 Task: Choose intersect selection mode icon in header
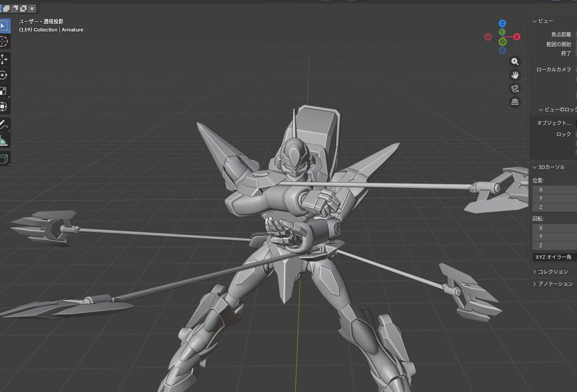[x=32, y=8]
